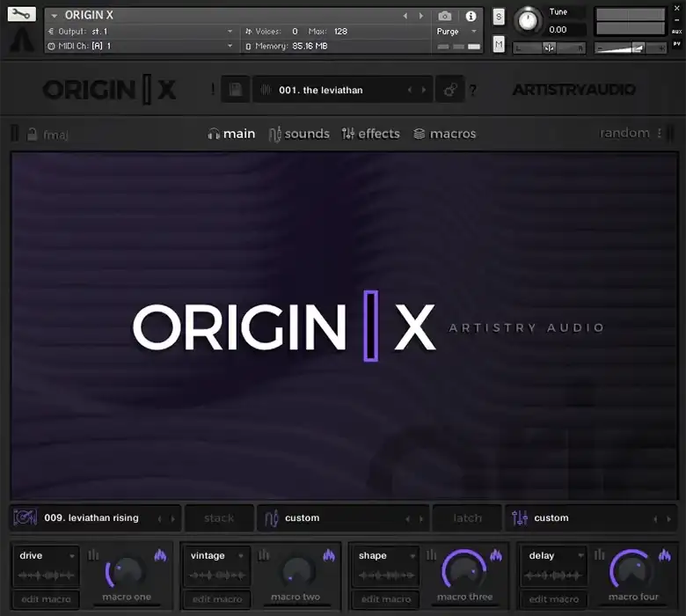Switch to the effects tab
The width and height of the screenshot is (686, 616).
371,134
